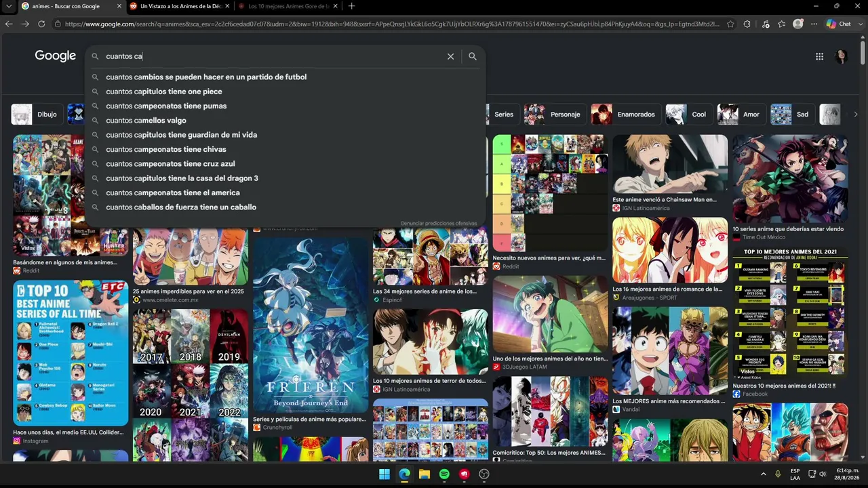Open File Explorer from the taskbar
This screenshot has width=868, height=488.
(425, 474)
